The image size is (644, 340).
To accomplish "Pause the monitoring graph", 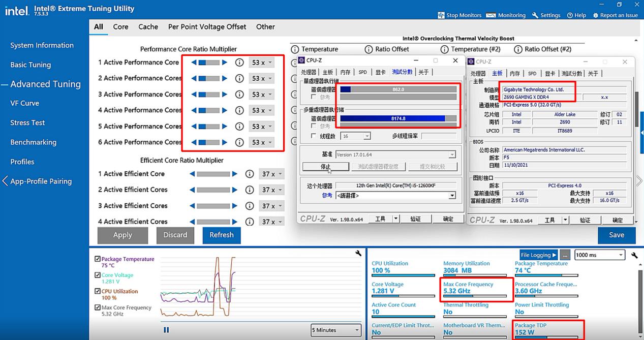I will click(166, 330).
